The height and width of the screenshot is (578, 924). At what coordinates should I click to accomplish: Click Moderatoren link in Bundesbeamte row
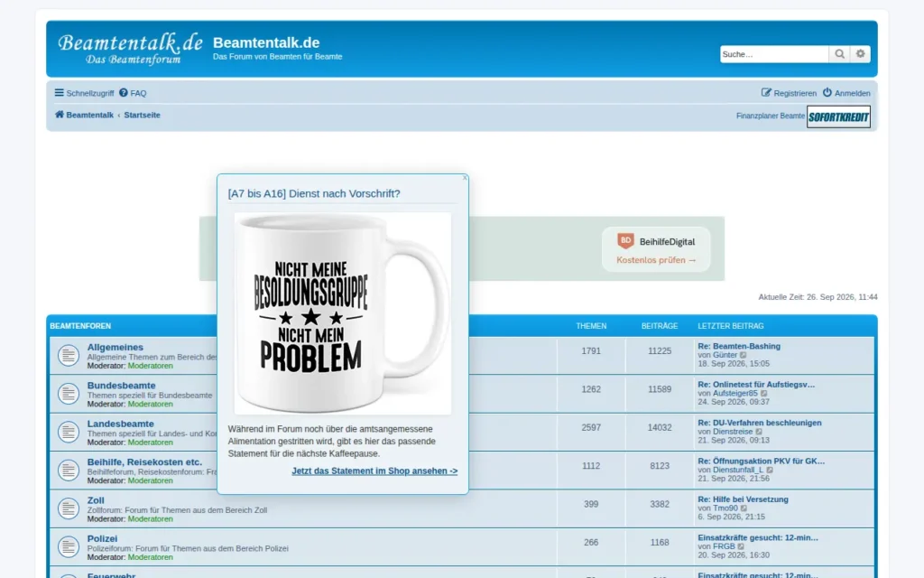point(151,404)
